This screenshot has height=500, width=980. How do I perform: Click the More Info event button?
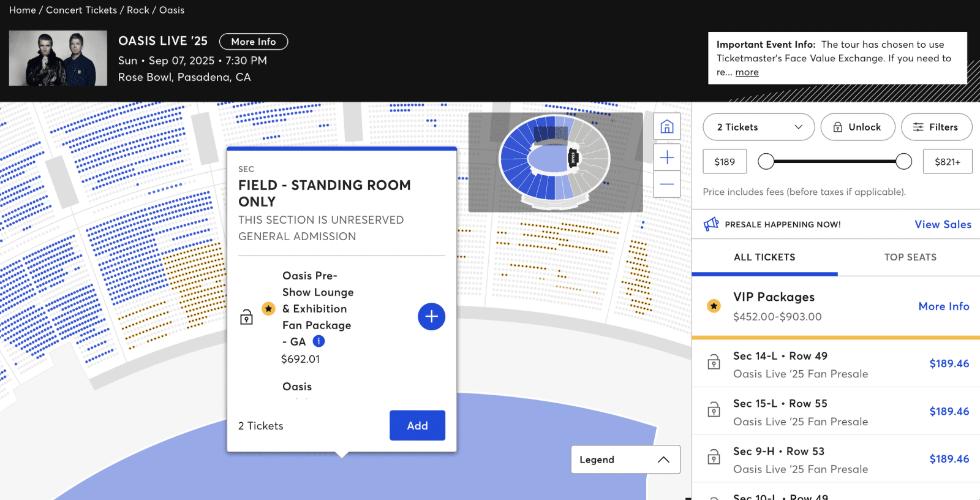[x=254, y=42]
